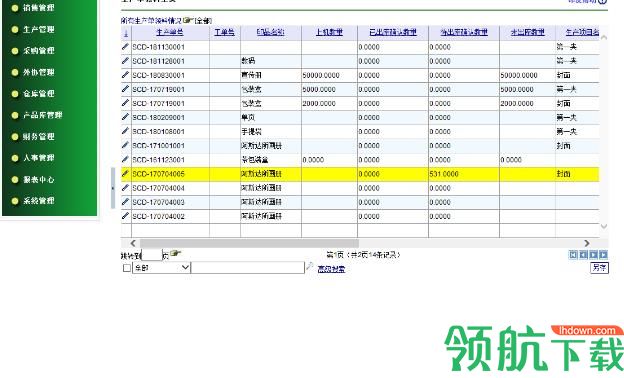Click the horizontal scrollbar right arrow
The height and width of the screenshot is (378, 624).
(587, 243)
